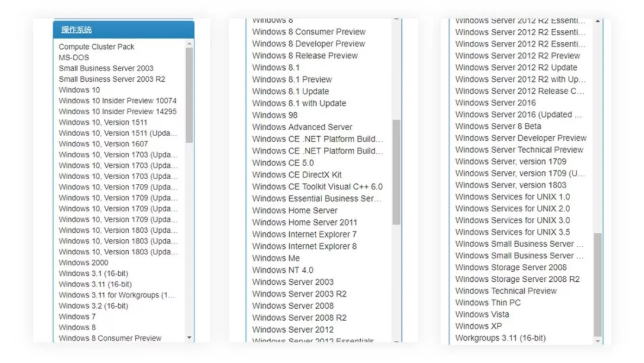Click the left list's scroll-down arrow
The width and height of the screenshot is (644, 363).
[x=190, y=337]
